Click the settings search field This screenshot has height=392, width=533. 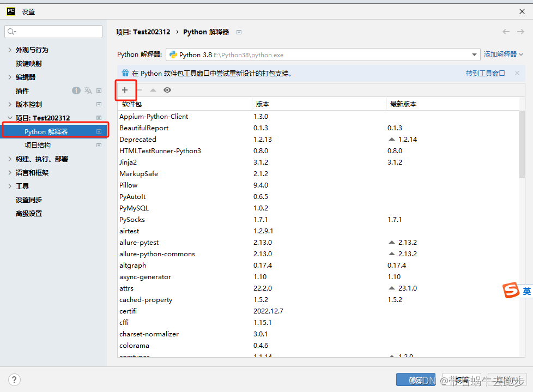(x=53, y=32)
